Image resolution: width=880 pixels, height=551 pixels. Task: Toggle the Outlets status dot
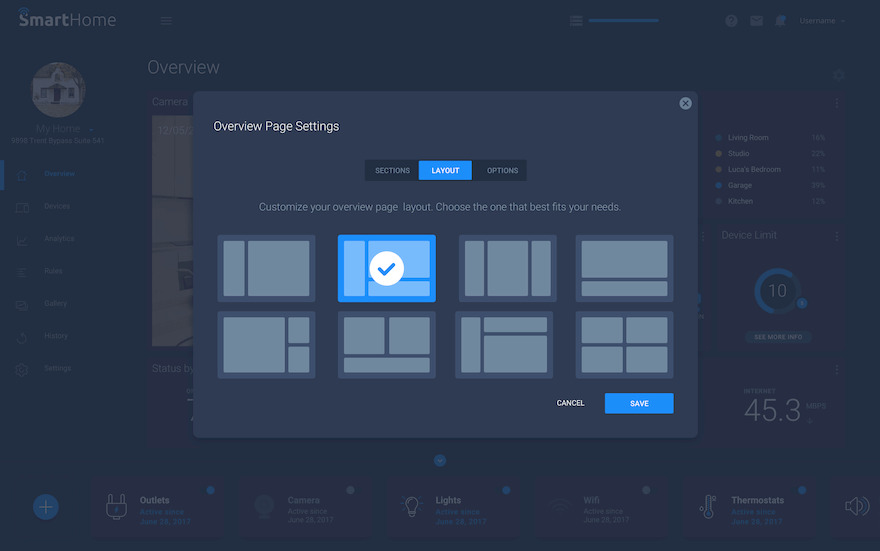tap(210, 490)
